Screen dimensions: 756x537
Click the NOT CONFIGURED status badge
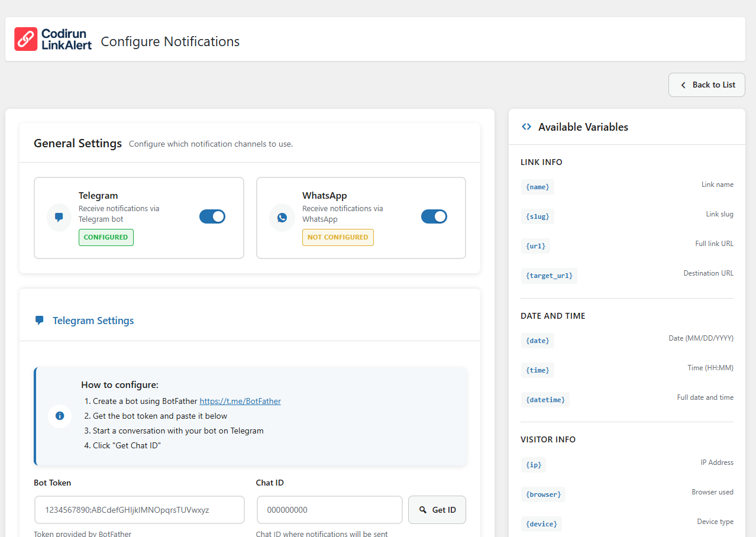click(338, 237)
